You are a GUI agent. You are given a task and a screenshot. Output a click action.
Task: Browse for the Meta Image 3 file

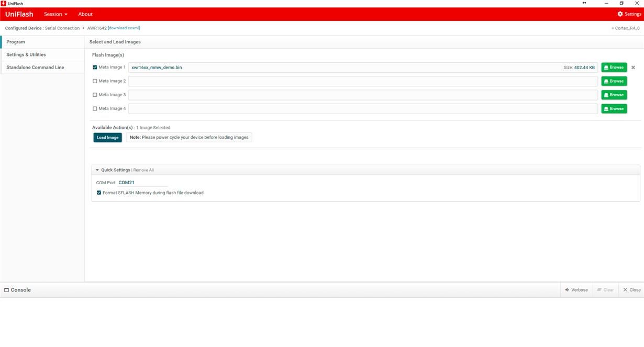614,95
